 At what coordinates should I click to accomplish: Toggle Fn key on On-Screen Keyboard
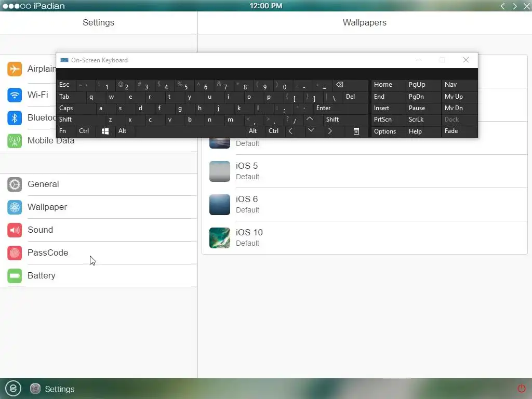pyautogui.click(x=66, y=131)
